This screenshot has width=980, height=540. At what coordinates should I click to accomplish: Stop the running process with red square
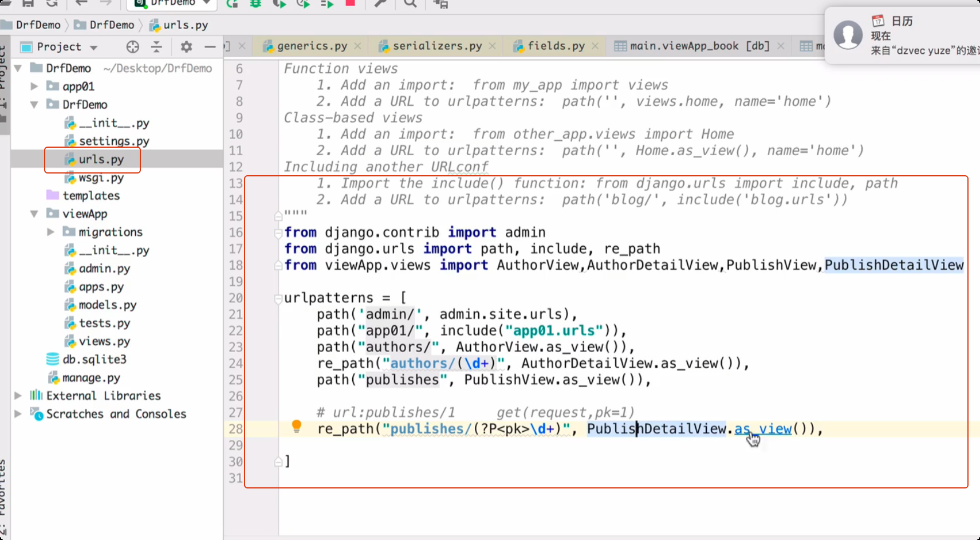351,3
